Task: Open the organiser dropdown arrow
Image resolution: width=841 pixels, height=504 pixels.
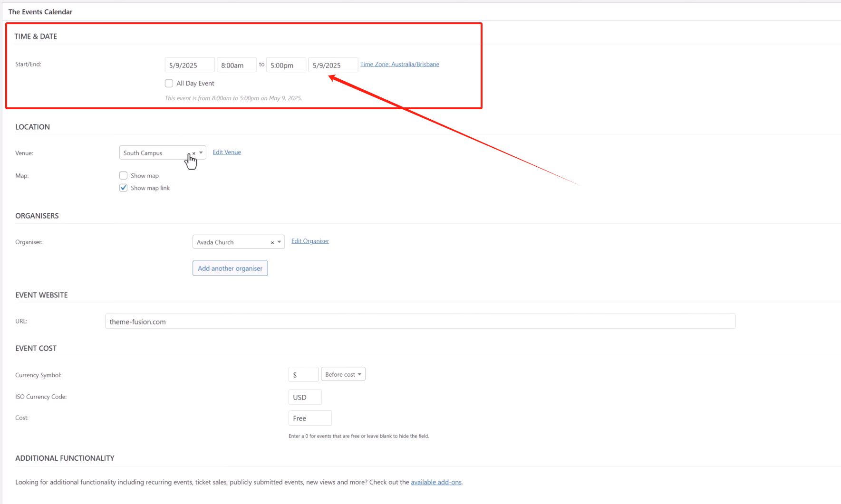Action: (279, 242)
